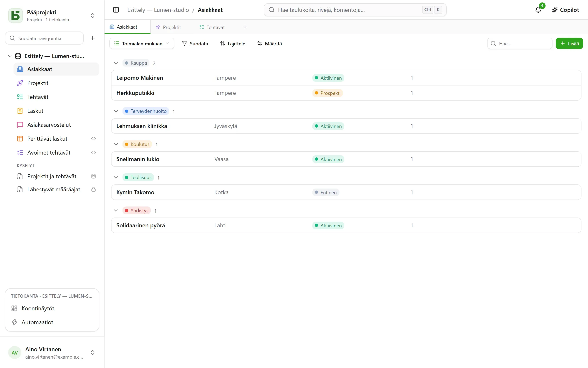Switch to the Projektit tab

click(x=172, y=27)
